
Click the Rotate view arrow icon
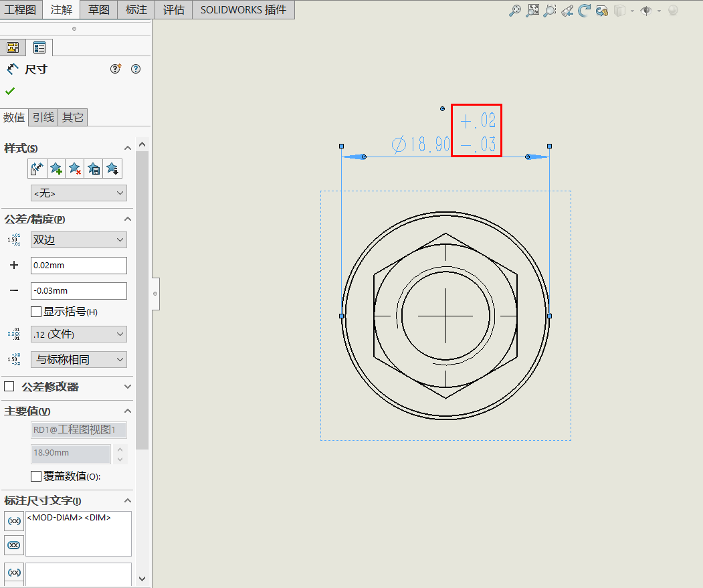584,10
